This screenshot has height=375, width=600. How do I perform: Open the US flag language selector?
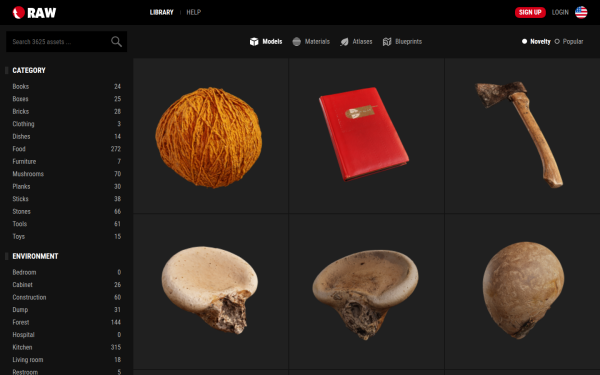point(581,12)
